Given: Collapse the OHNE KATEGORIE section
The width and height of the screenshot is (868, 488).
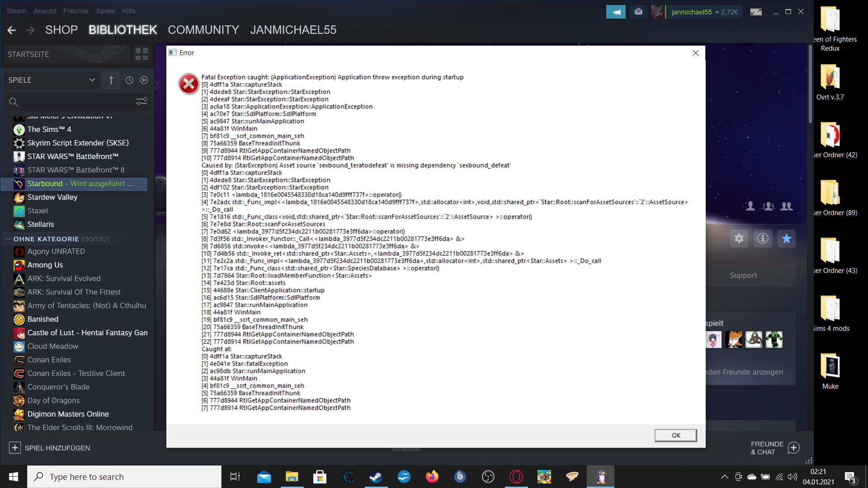Looking at the screenshot, I should point(8,239).
